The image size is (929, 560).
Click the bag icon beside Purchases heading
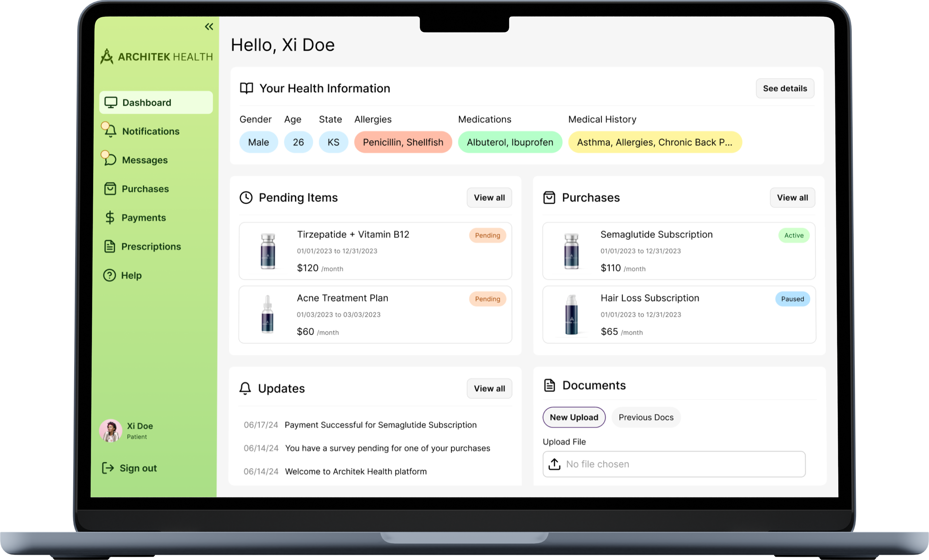pos(549,197)
